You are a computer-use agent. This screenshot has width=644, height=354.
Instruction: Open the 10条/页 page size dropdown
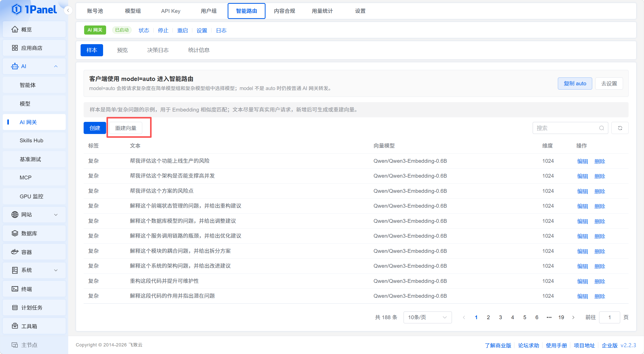point(427,317)
